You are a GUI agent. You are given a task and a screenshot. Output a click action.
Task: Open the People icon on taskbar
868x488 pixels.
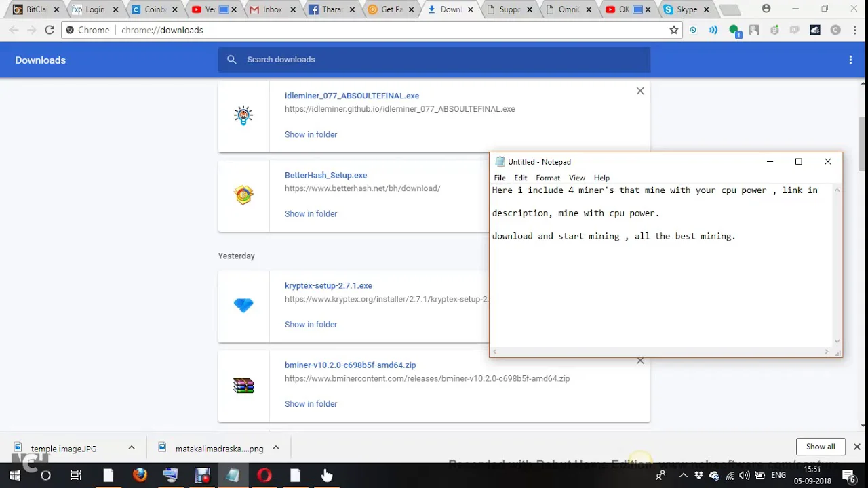[660, 476]
